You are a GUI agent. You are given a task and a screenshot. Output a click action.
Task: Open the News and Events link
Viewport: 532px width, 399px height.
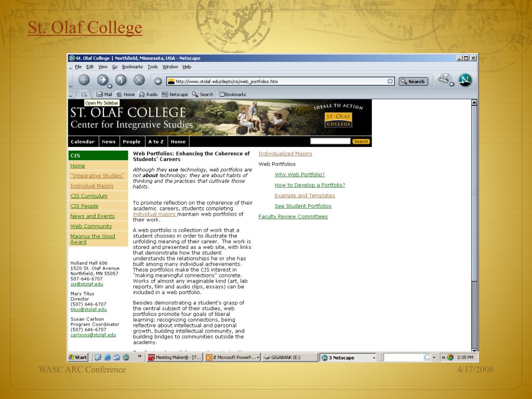(92, 216)
